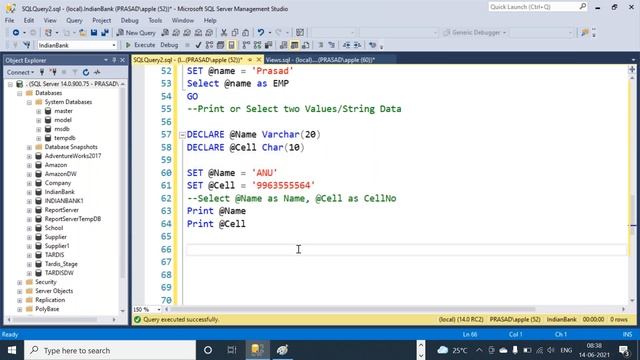Open the Query Options icon
640x360 pixels.
pos(220,45)
